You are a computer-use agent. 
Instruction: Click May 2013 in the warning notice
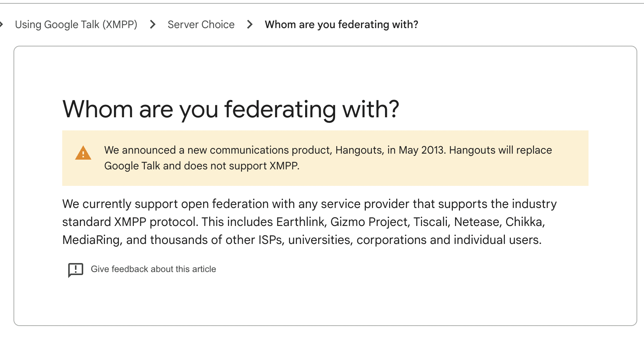point(421,150)
